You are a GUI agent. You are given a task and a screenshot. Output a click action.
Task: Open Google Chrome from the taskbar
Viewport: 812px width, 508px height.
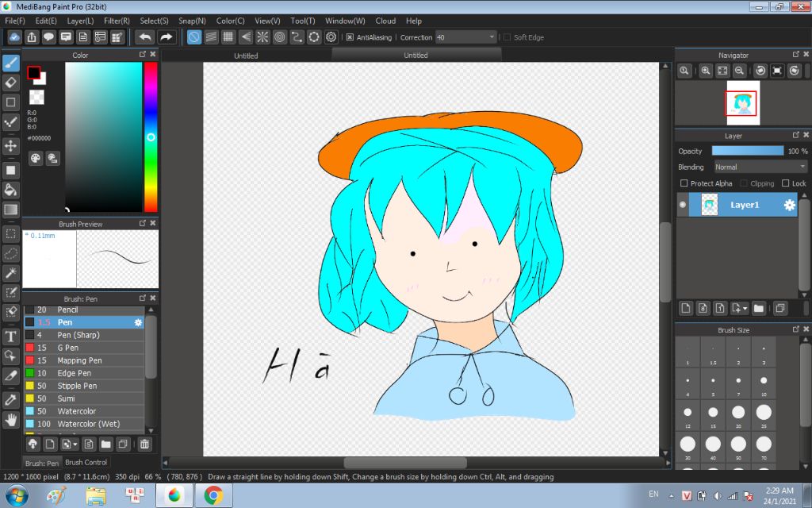pyautogui.click(x=213, y=496)
